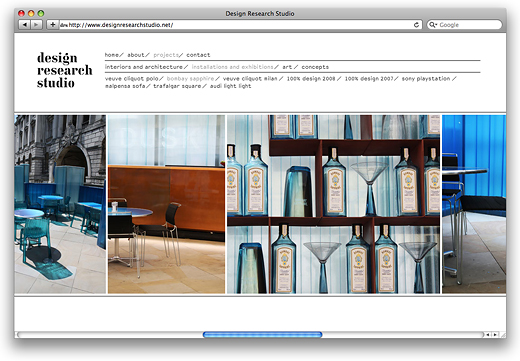This screenshot has width=520, height=361.
Task: Open the sony playstation project
Action: (426, 79)
